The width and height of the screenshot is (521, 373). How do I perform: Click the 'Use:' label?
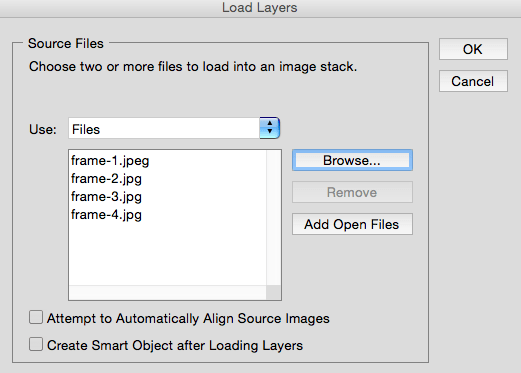click(43, 129)
